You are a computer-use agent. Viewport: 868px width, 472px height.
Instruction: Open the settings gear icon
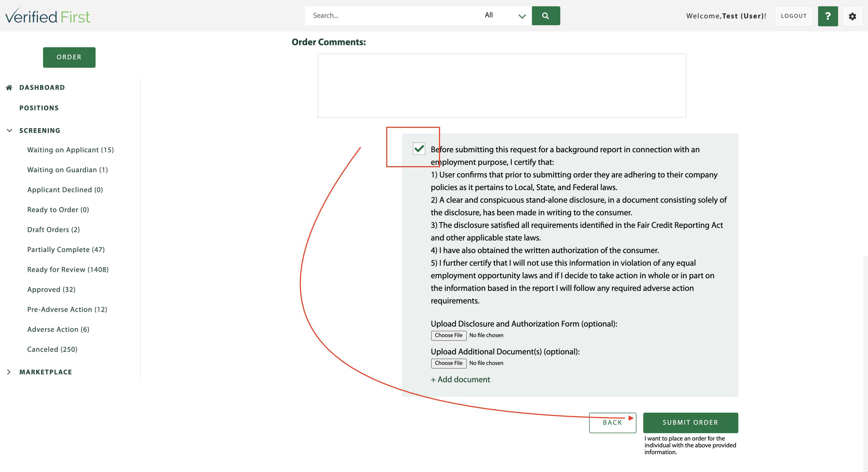(852, 16)
